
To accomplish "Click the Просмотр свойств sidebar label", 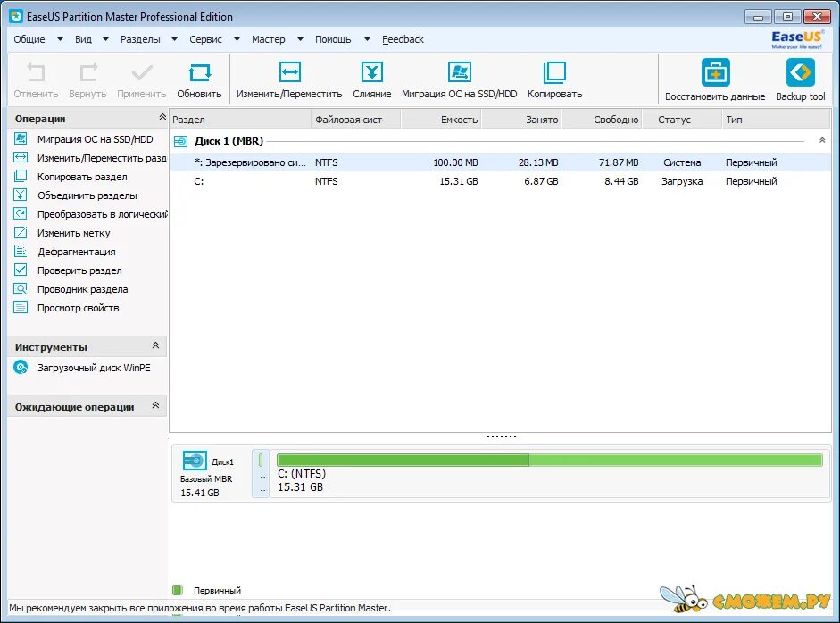I will click(x=79, y=308).
